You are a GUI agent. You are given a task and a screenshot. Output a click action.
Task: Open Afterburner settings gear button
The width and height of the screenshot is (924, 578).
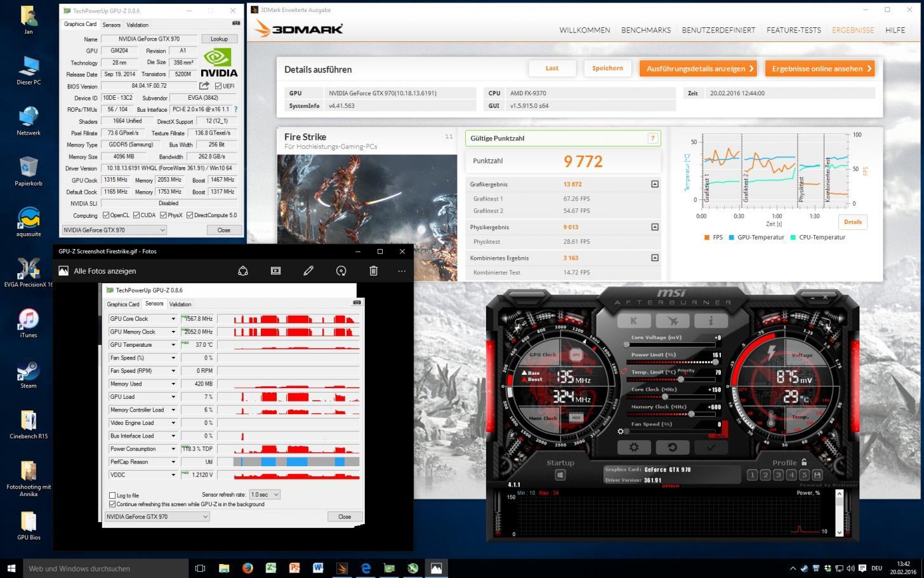633,447
